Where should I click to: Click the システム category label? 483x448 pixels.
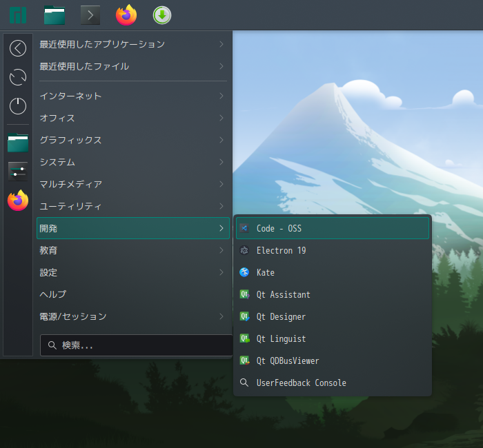[x=57, y=162]
